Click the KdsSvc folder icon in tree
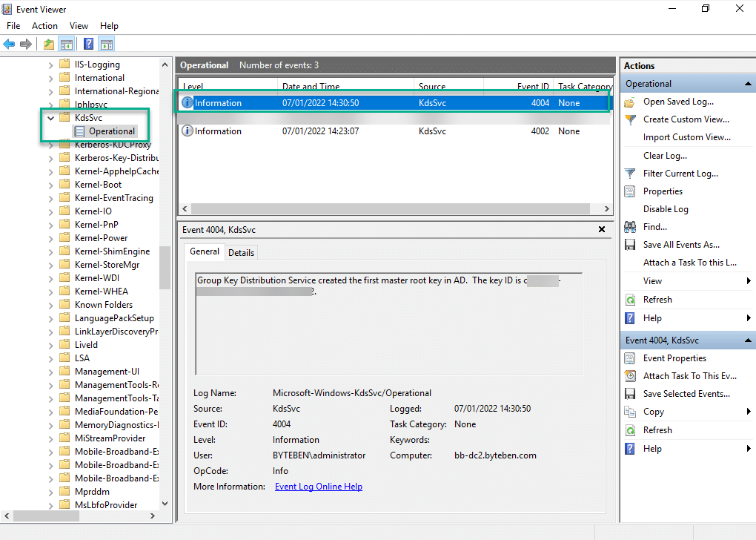Screen dimensions: 756x540 (64, 118)
